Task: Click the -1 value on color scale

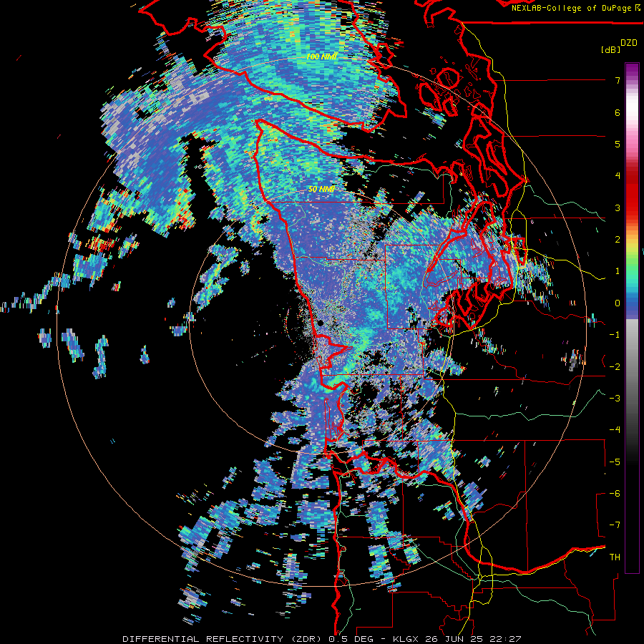Action: [615, 335]
